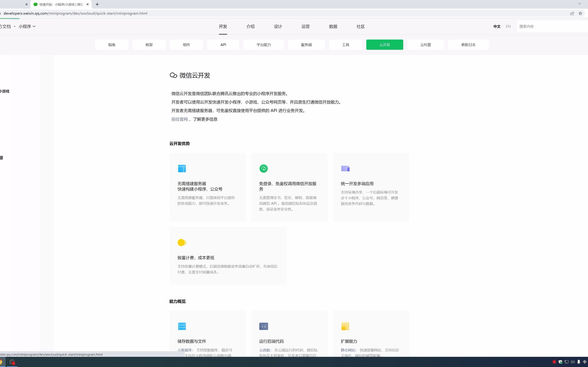Follow the 前往官网 link
Image resolution: width=588 pixels, height=367 pixels.
coord(179,119)
